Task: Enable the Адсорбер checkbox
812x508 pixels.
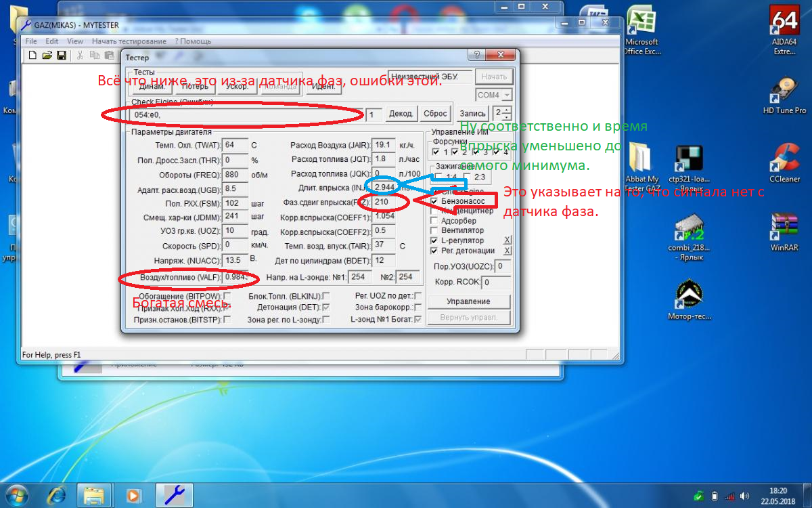Action: click(434, 221)
